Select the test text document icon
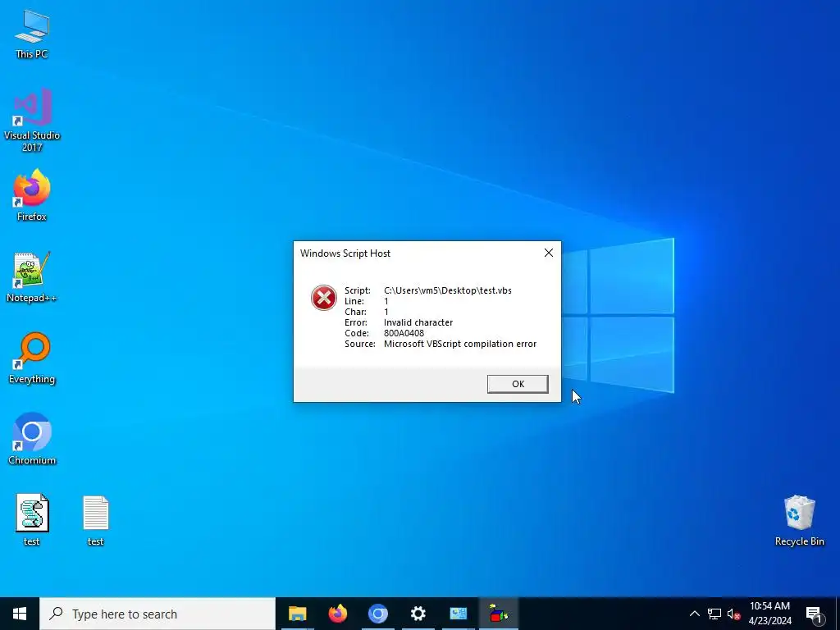Image resolution: width=840 pixels, height=630 pixels. tap(95, 519)
